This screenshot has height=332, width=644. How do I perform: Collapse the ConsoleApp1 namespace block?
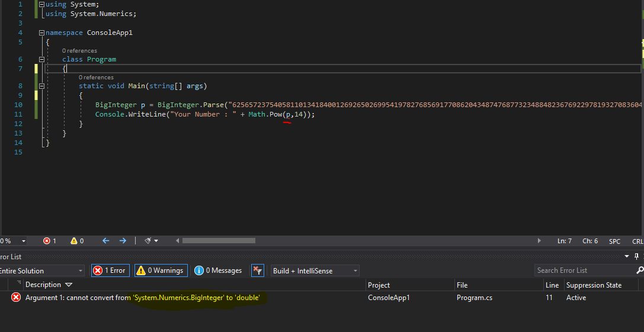pyautogui.click(x=41, y=33)
